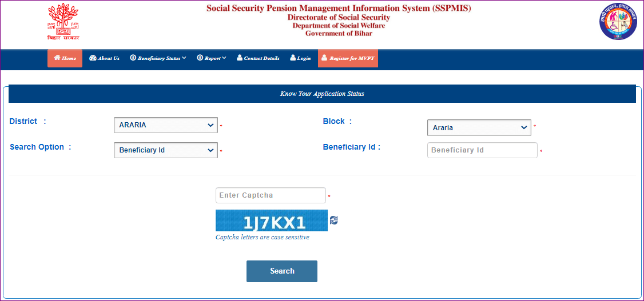Click the house icon beside Home
The width and height of the screenshot is (644, 301).
tap(57, 58)
